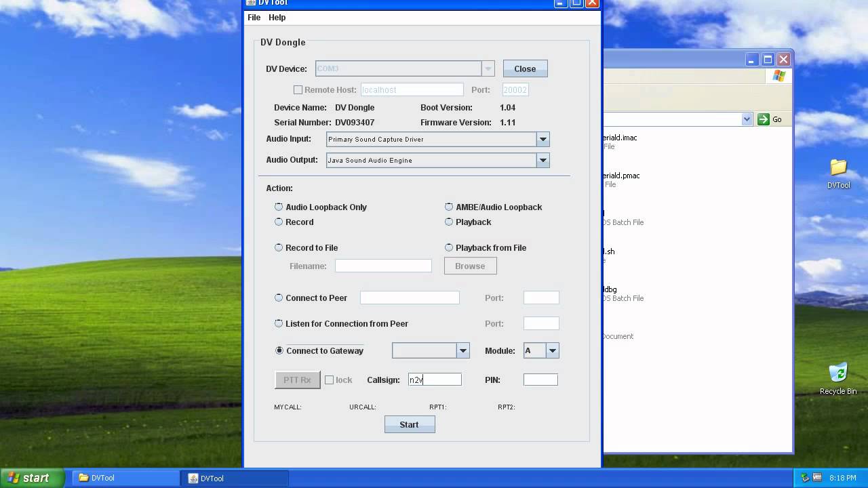
Task: Click the Windows flag logo in Explorer window
Action: coord(778,76)
